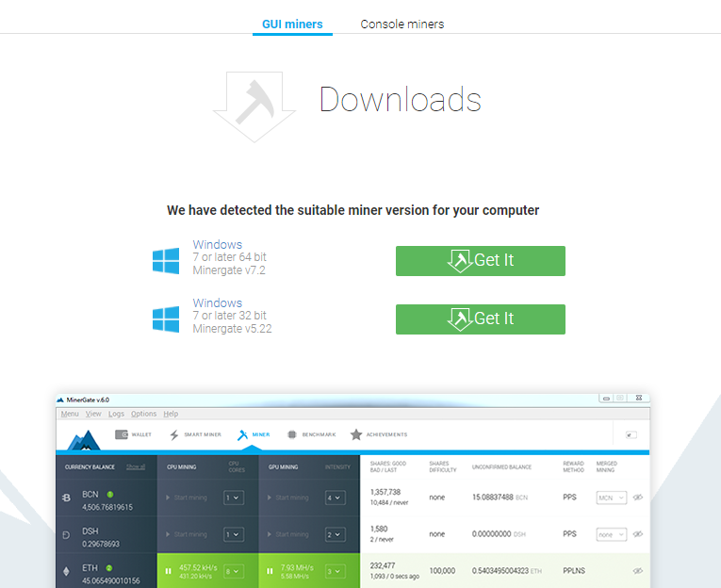Open the View menu in MinerGate
Screen dimensions: 721x588
(93, 414)
